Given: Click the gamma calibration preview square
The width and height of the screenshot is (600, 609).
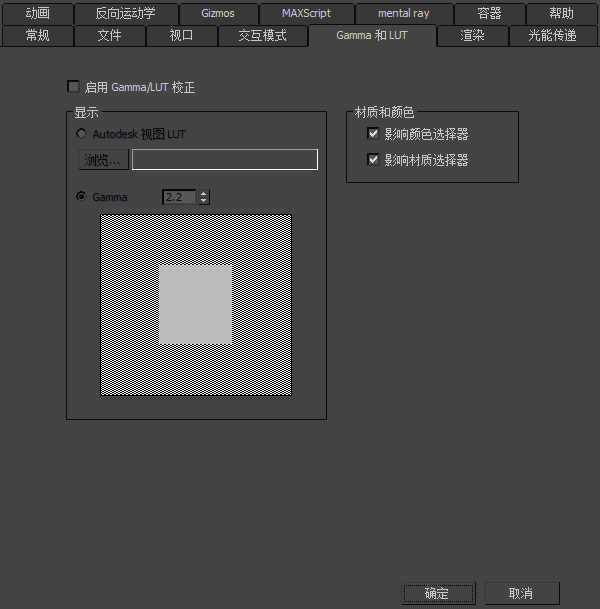Looking at the screenshot, I should pos(196,305).
